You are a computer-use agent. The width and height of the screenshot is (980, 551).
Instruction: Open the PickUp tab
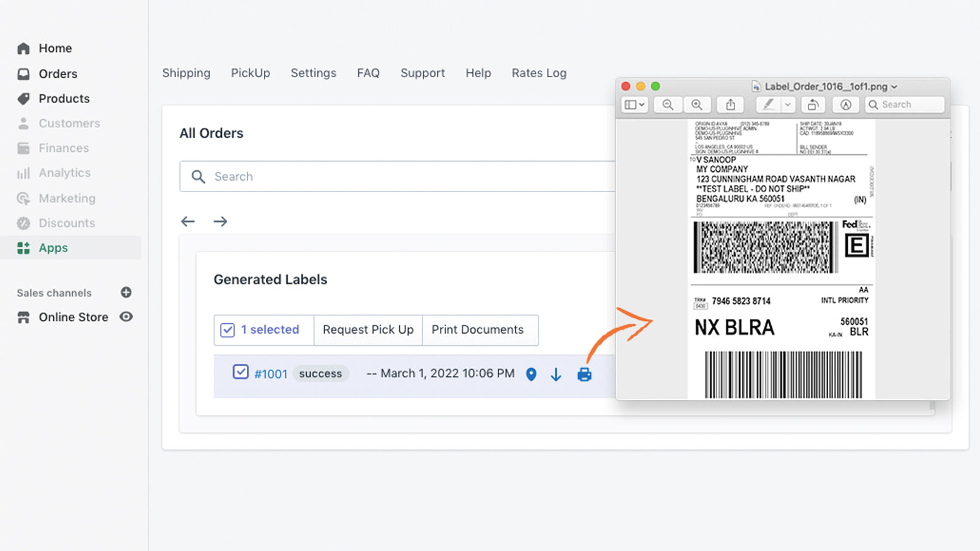[x=250, y=73]
